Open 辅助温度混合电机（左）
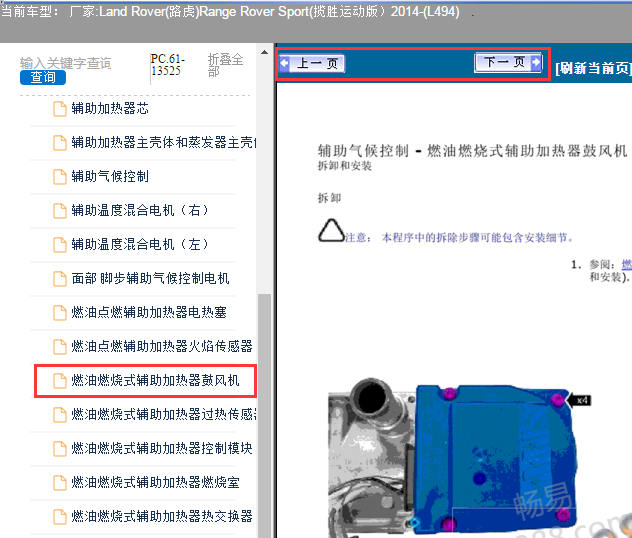The width and height of the screenshot is (632, 538). click(140, 244)
